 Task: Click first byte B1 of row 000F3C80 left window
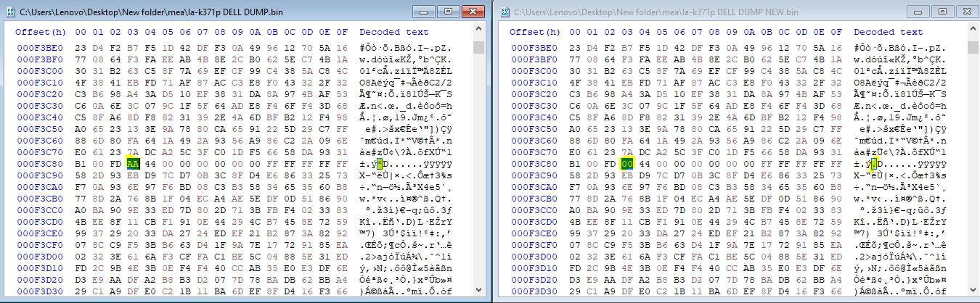[x=81, y=164]
